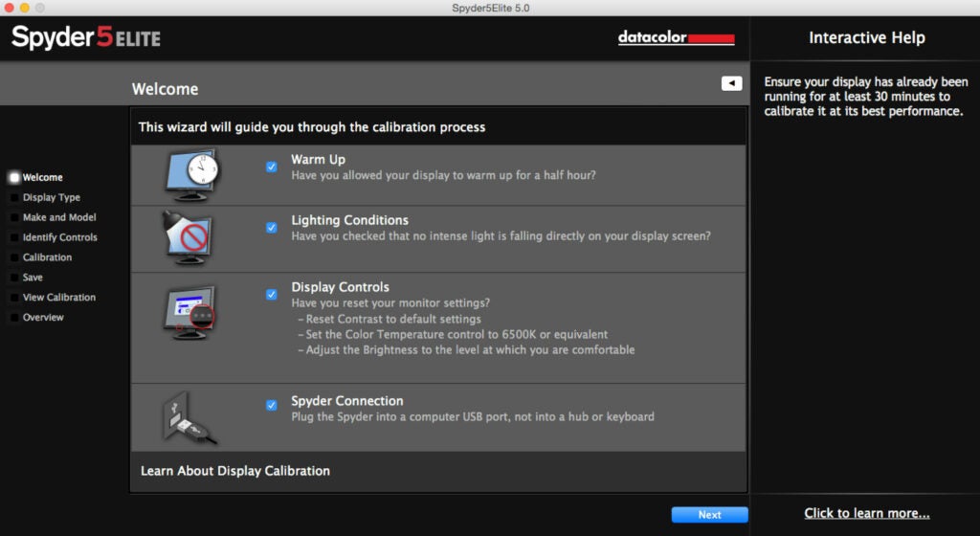
Task: Uncheck the Lighting Conditions checkbox
Action: (271, 228)
